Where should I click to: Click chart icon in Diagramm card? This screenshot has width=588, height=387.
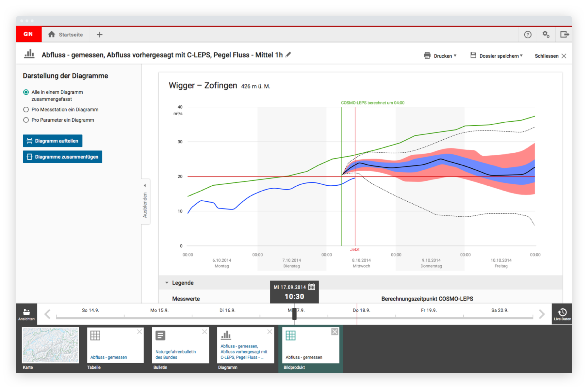click(226, 335)
